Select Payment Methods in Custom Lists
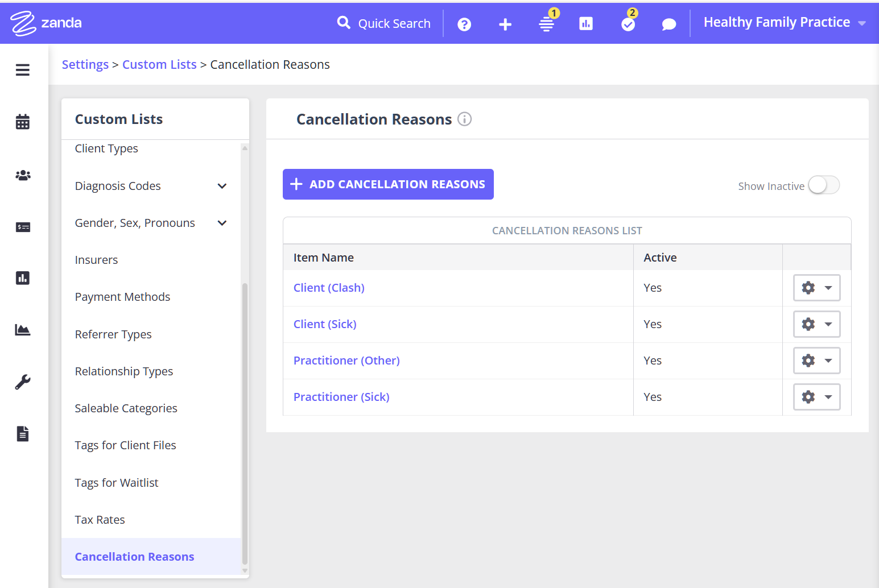 click(x=122, y=297)
